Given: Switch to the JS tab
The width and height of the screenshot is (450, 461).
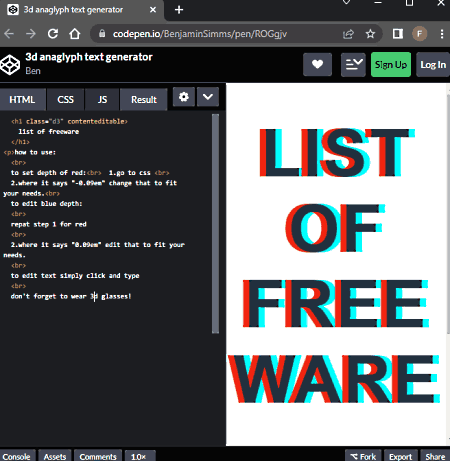Looking at the screenshot, I should 102,99.
